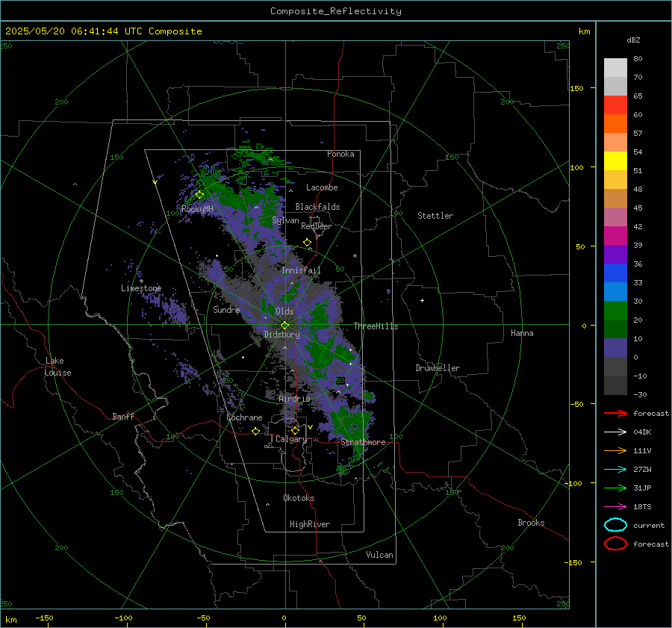Screen dimensions: 672x628
Task: Pick the slate purple 0-10 dBZ swatch
Action: tap(615, 348)
